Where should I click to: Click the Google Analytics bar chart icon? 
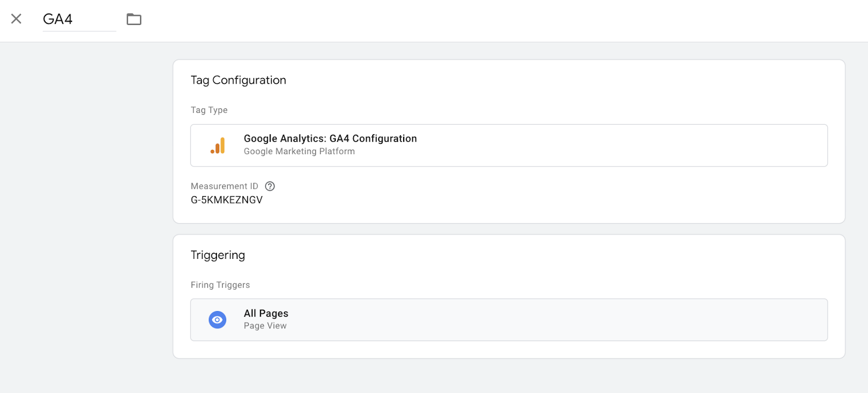218,145
